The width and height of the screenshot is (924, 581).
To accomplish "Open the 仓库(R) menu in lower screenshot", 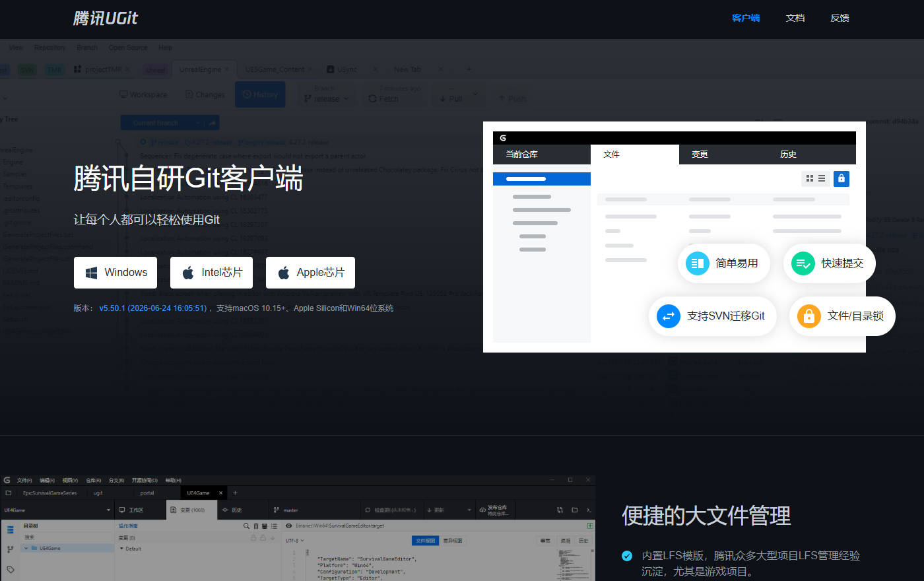I will pos(94,481).
